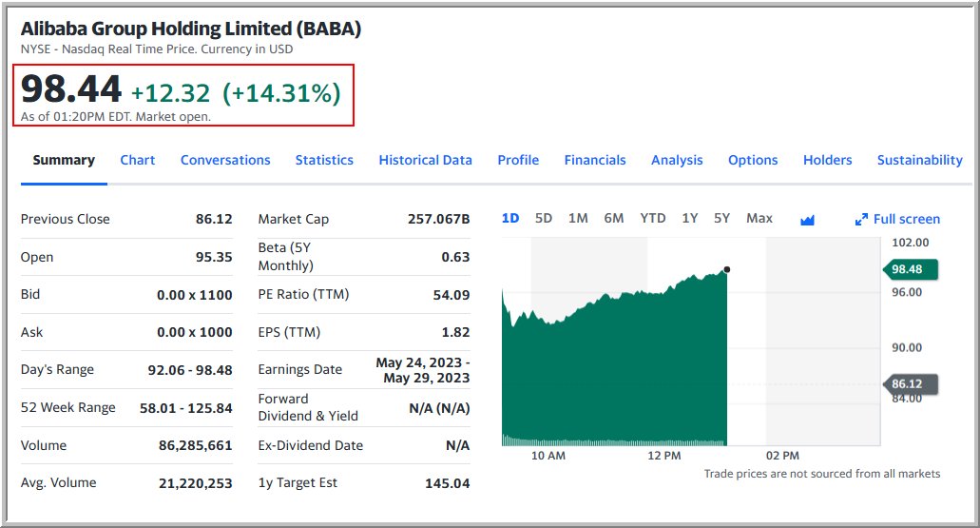Open the Options tab
Viewport: 980px width, 528px height.
tap(753, 160)
